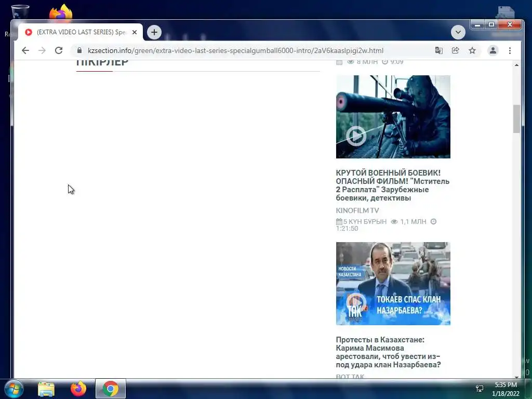Close the EXTRA VIDEO LAST SERIES tab
Viewport: 532px width, 399px height.
click(135, 32)
